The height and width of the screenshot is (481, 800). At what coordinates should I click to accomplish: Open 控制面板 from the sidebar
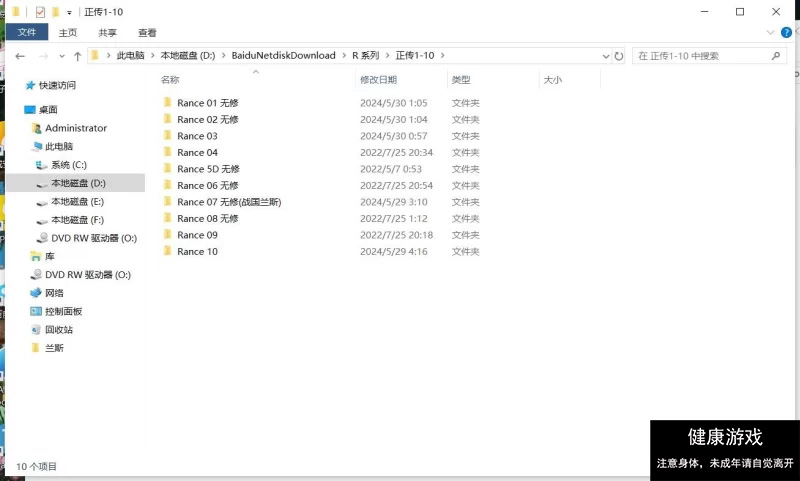point(63,312)
